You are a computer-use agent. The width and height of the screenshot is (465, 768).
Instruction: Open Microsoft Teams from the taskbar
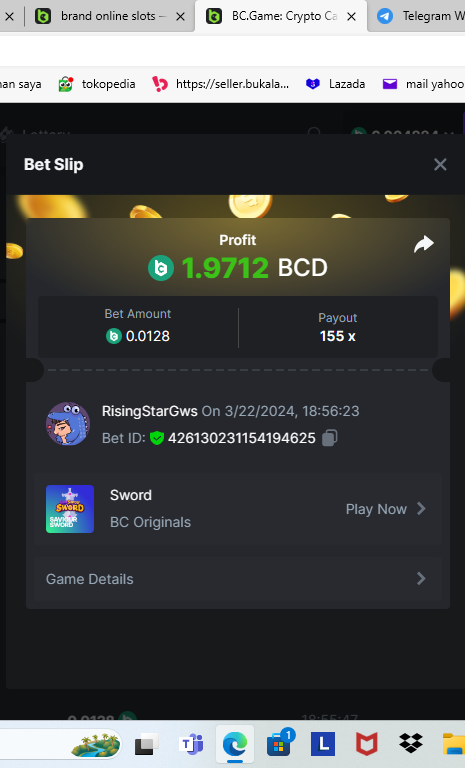pyautogui.click(x=192, y=744)
